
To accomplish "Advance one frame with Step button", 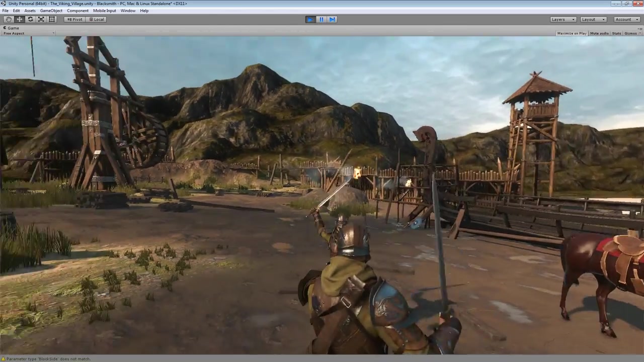I will tap(332, 19).
